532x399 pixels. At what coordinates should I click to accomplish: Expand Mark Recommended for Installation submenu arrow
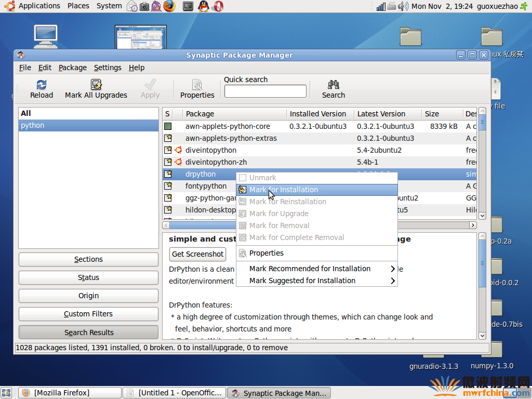tap(393, 269)
